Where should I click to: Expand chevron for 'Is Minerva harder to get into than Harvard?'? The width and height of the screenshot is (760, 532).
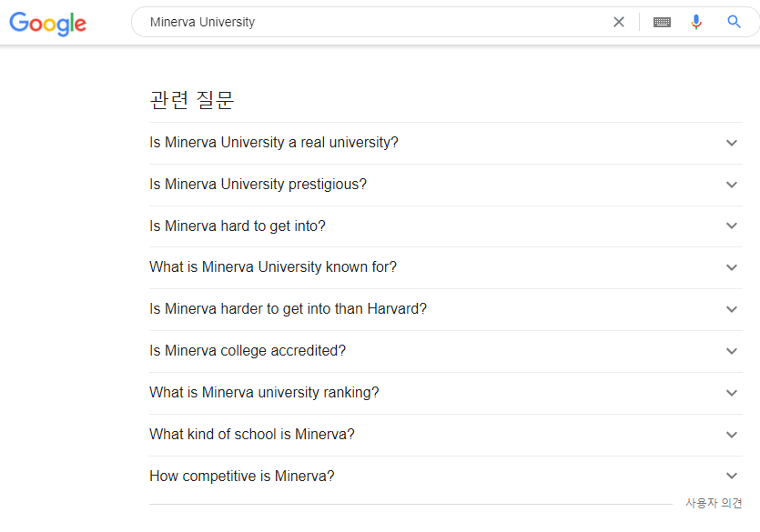(x=732, y=309)
